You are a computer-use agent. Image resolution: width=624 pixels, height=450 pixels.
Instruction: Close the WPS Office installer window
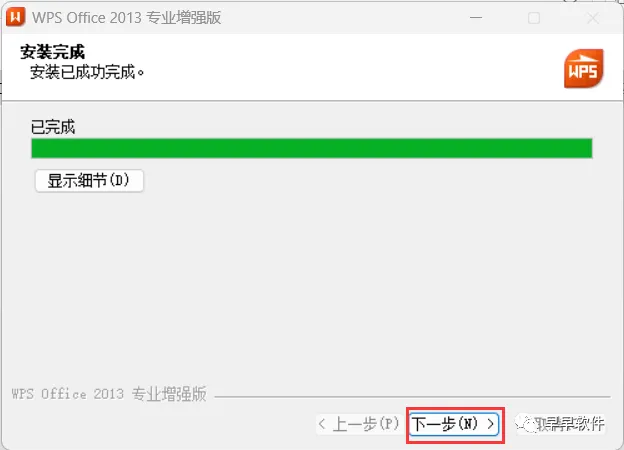(x=593, y=18)
